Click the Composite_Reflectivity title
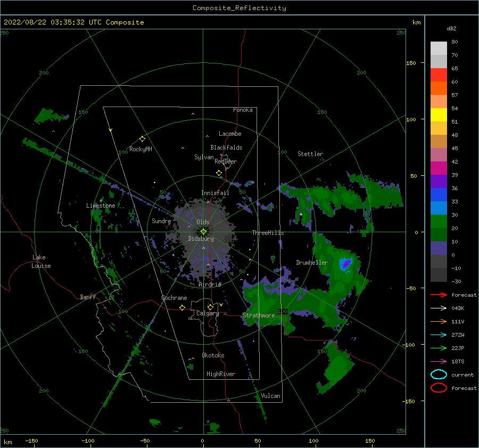 (240, 8)
